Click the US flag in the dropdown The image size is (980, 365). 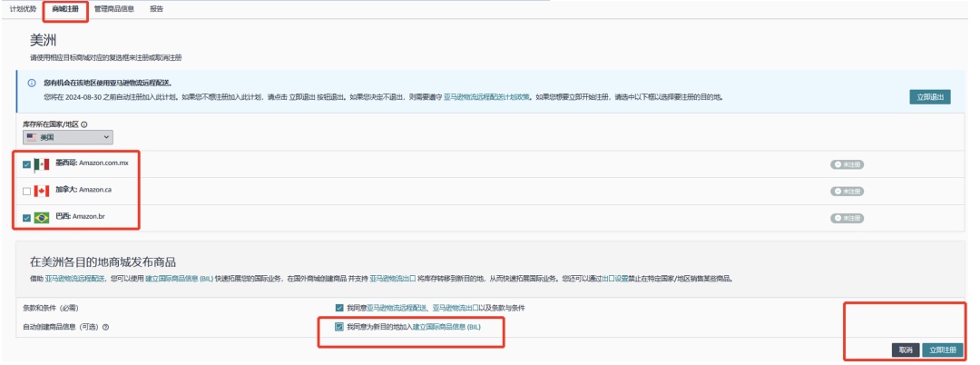tap(32, 137)
